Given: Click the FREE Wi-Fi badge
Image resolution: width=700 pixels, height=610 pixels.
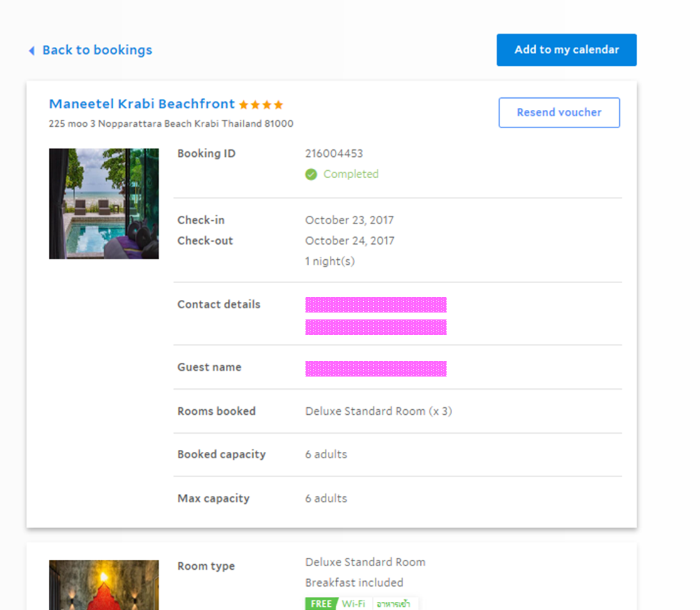Looking at the screenshot, I should click(337, 604).
